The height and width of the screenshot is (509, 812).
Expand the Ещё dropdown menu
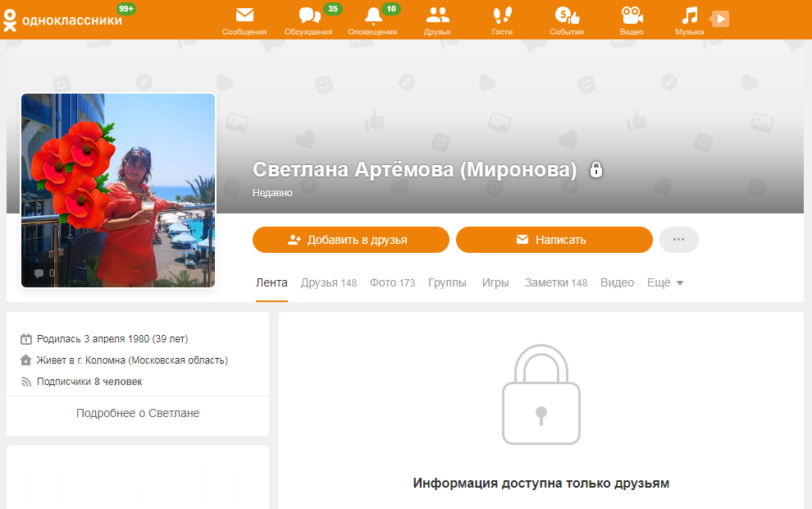pyautogui.click(x=665, y=282)
